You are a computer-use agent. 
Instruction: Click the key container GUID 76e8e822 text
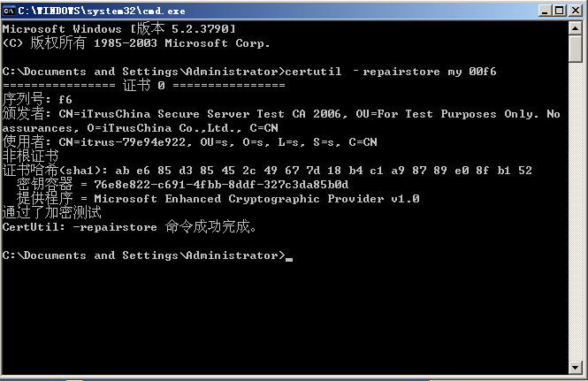click(x=221, y=185)
